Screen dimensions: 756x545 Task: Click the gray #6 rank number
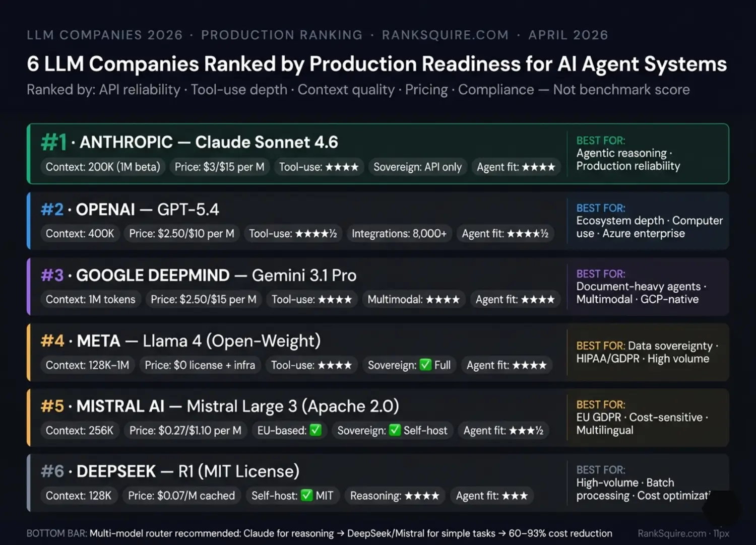coord(52,471)
